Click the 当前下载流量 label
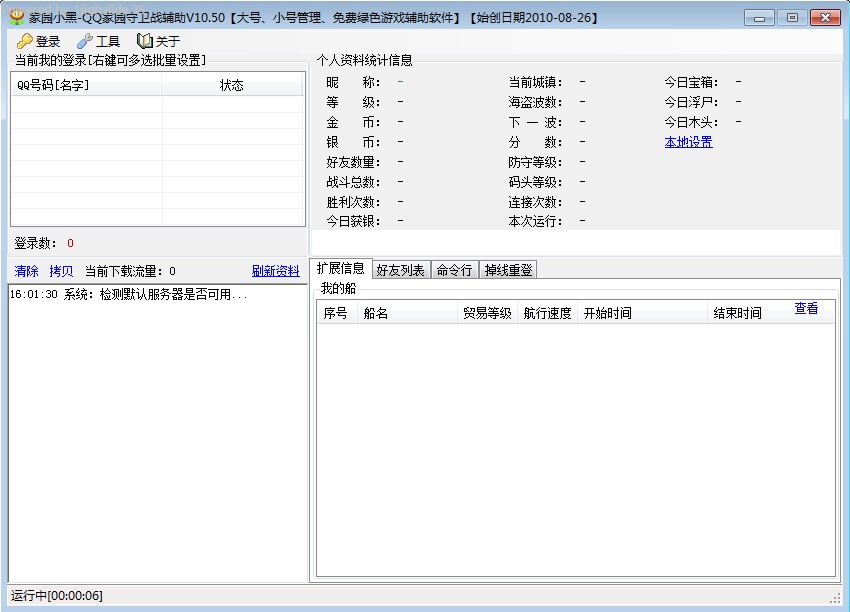The width and height of the screenshot is (850, 612). [x=125, y=271]
